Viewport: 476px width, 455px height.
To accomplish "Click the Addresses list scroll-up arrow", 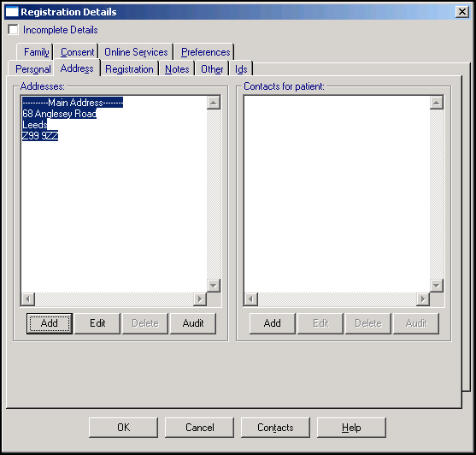I will pos(214,103).
